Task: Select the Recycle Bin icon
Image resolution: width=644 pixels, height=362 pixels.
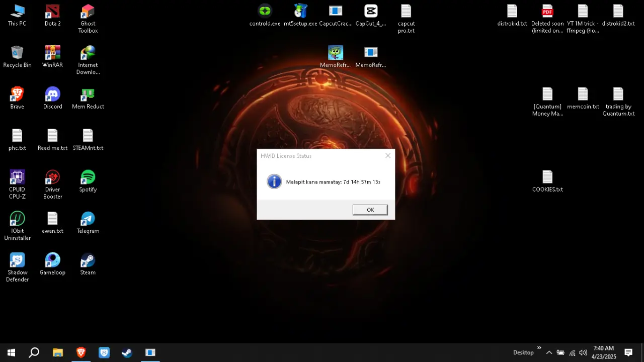Action: point(17,57)
